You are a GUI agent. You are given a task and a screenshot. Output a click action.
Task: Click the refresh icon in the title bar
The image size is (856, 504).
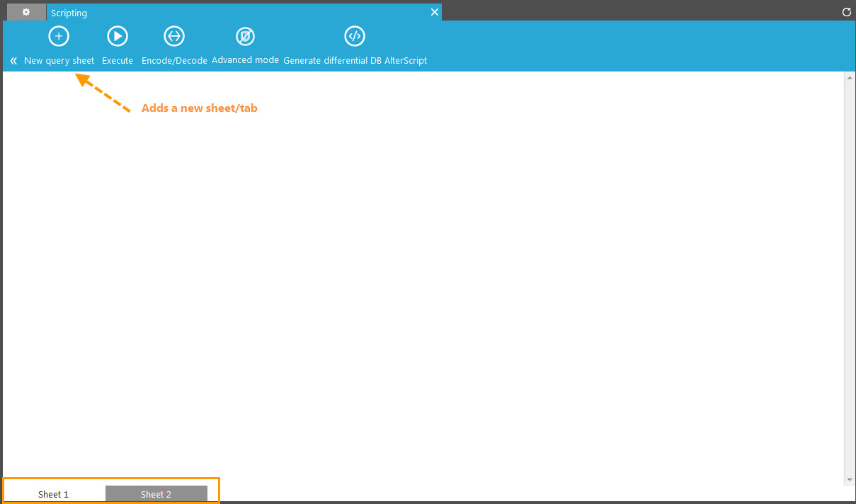(x=846, y=12)
